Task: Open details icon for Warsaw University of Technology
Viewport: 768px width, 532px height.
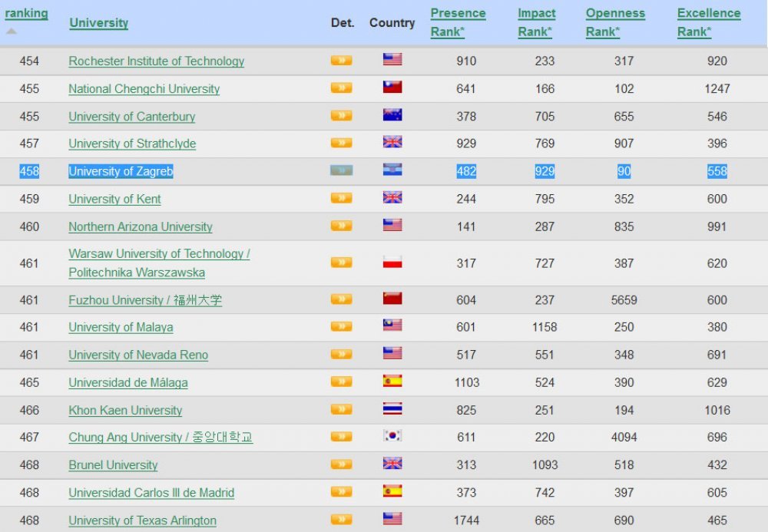Action: 342,263
